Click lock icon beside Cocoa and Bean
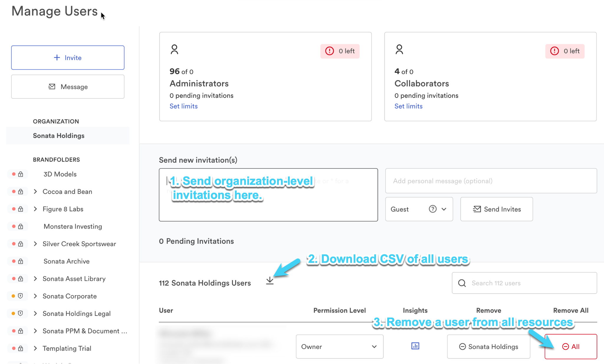Screen dimensions: 604x364 coord(21,192)
